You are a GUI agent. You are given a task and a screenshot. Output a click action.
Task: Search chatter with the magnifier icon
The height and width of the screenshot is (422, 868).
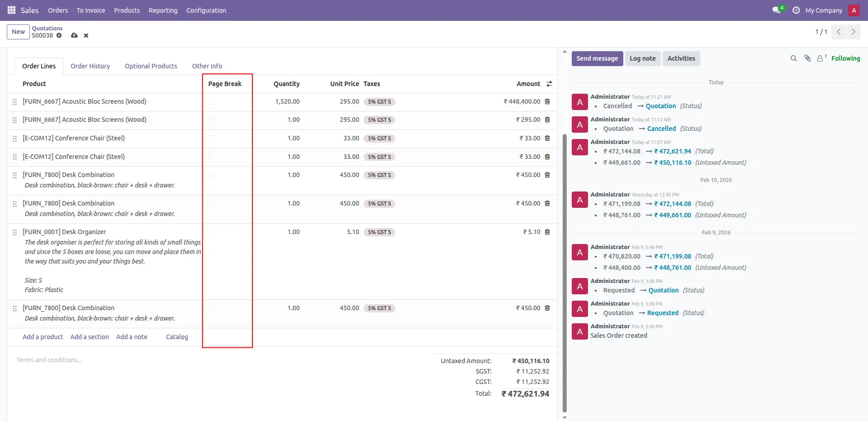pyautogui.click(x=793, y=58)
